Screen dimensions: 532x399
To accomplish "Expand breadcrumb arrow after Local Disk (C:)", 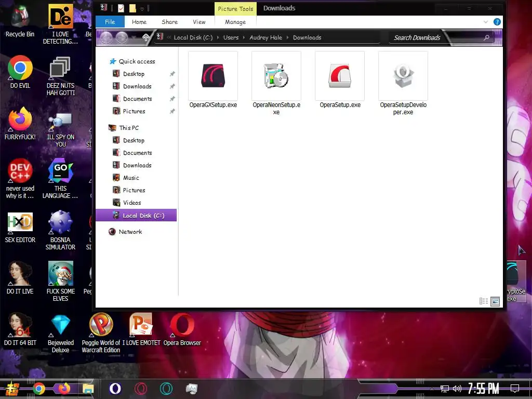I will point(218,37).
